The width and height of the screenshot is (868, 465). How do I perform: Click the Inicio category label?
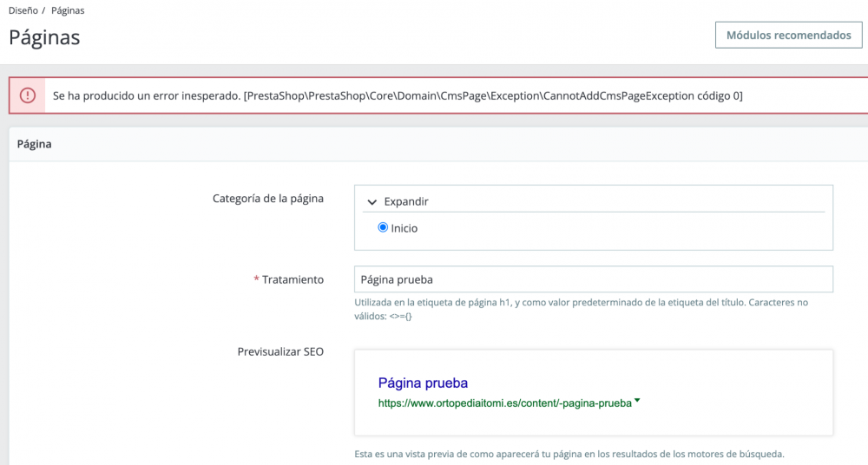(404, 228)
